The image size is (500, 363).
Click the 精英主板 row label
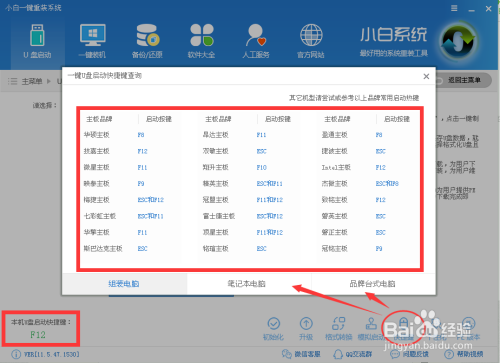click(216, 184)
